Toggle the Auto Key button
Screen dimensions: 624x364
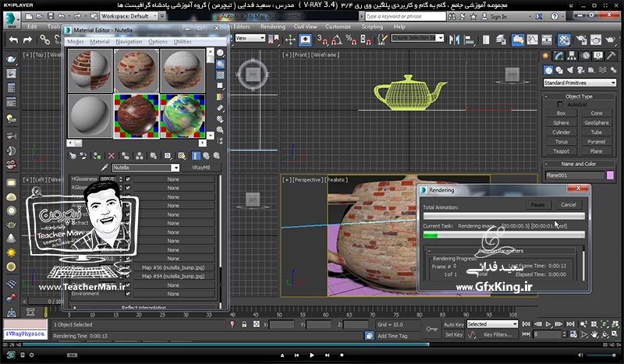click(454, 324)
